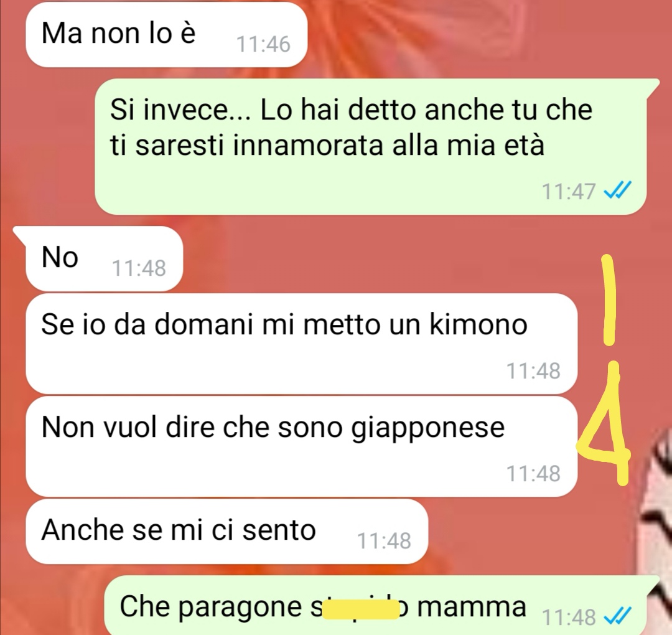This screenshot has height=635, width=672.
Task: Click the blue read-receipt checkmarks at 11:48
Action: (617, 616)
